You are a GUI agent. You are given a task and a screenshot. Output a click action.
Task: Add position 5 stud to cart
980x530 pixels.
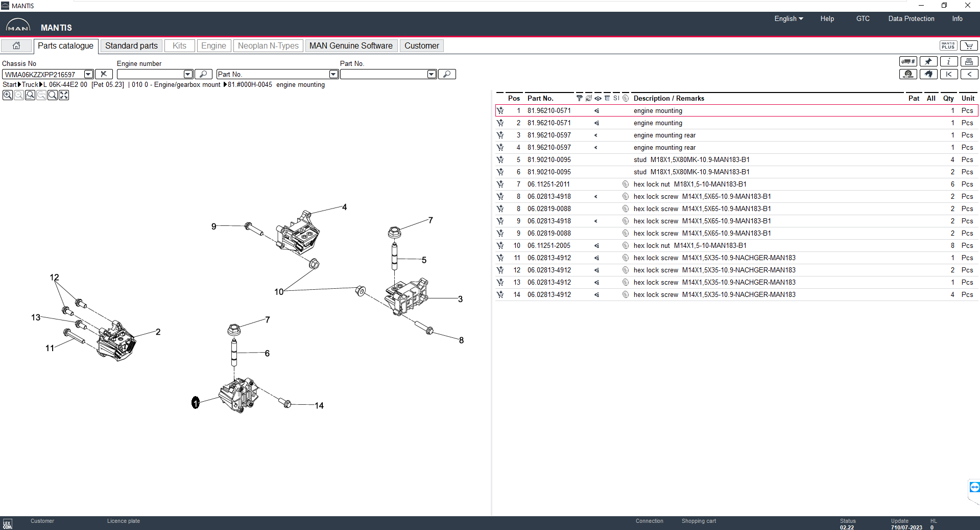pos(500,159)
